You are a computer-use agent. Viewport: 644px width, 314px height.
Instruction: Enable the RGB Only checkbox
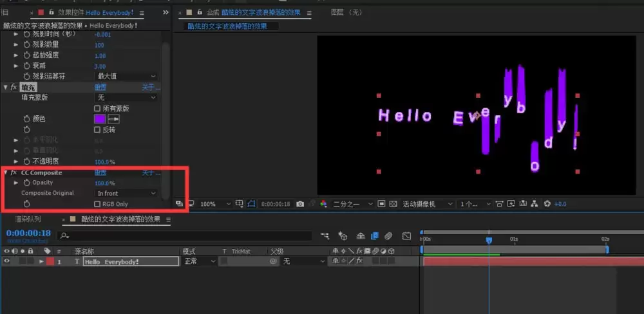[x=97, y=204]
